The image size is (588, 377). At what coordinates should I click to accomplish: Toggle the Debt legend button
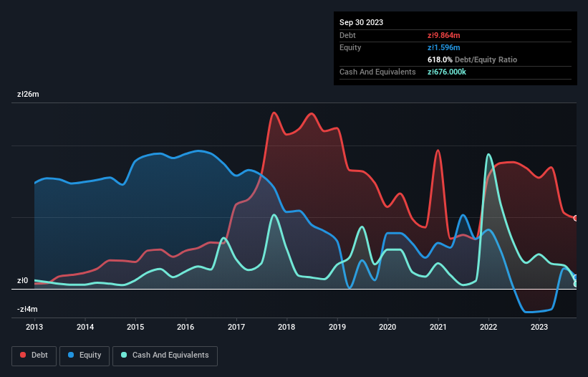pos(34,355)
